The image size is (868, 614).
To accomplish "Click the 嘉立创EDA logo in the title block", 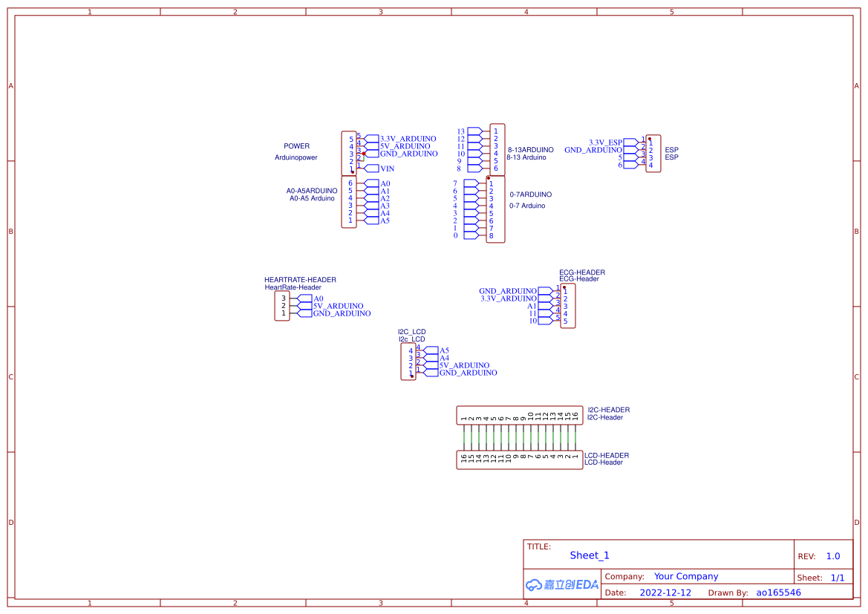I will [x=561, y=584].
